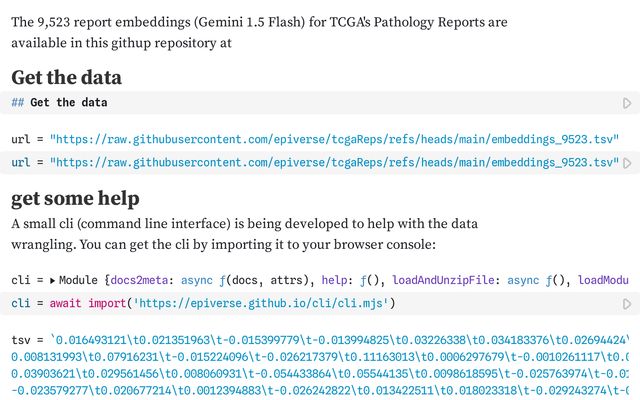The image size is (640, 400).
Task: Click the '## Get the data' editor cell
Action: point(300,103)
